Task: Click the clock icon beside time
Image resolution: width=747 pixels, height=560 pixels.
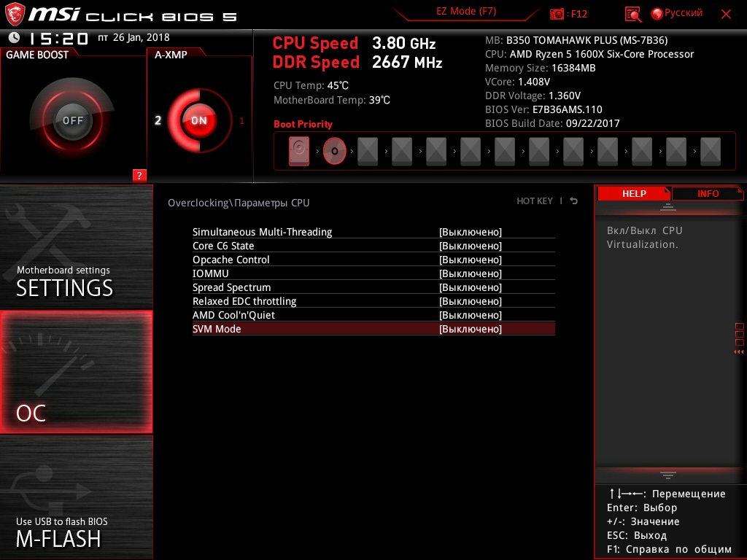Action: point(15,37)
